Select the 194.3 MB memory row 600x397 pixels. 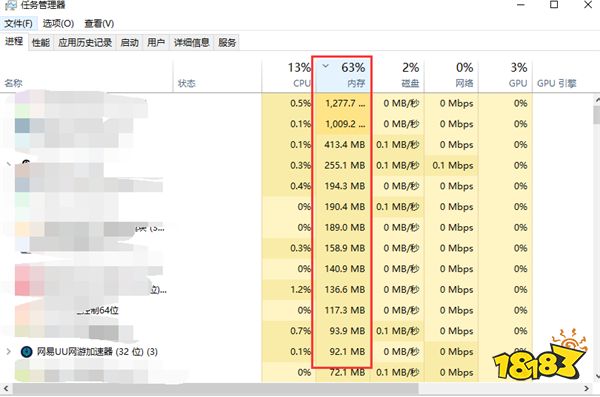click(x=345, y=186)
